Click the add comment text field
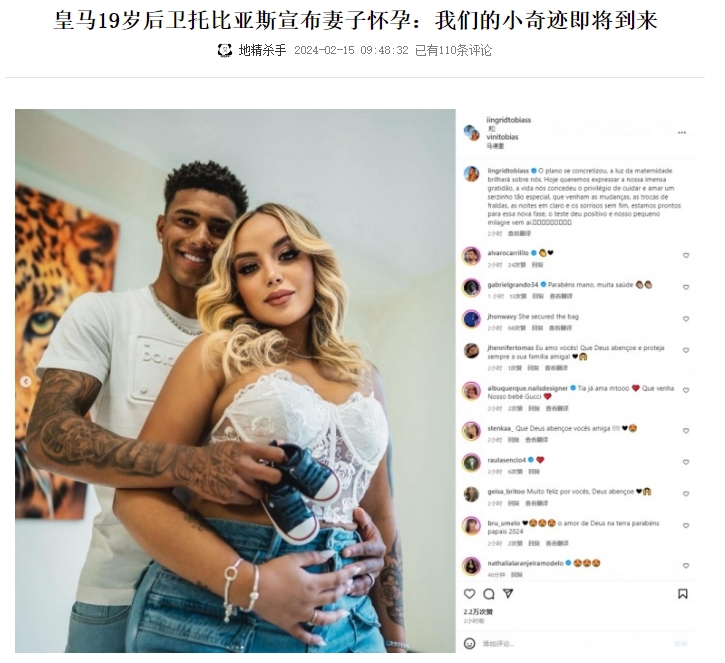 [573, 643]
